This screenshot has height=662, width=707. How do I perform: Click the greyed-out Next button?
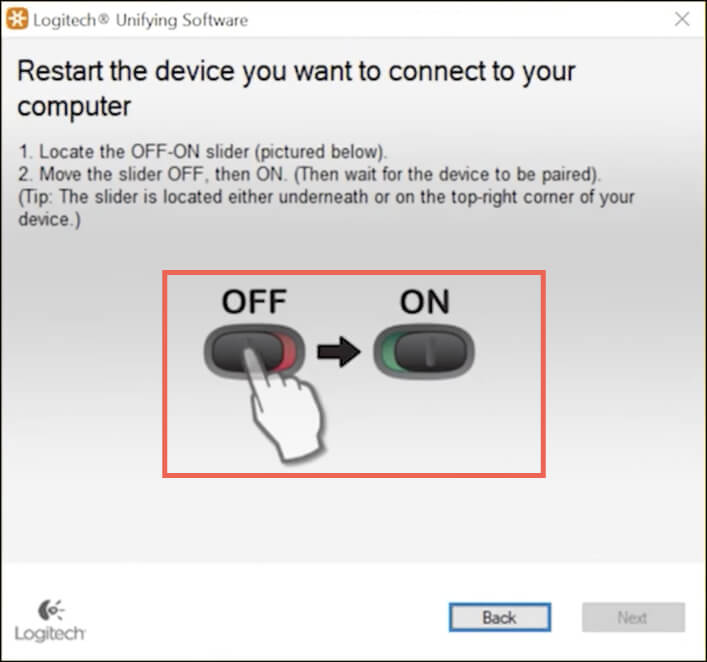[x=633, y=617]
